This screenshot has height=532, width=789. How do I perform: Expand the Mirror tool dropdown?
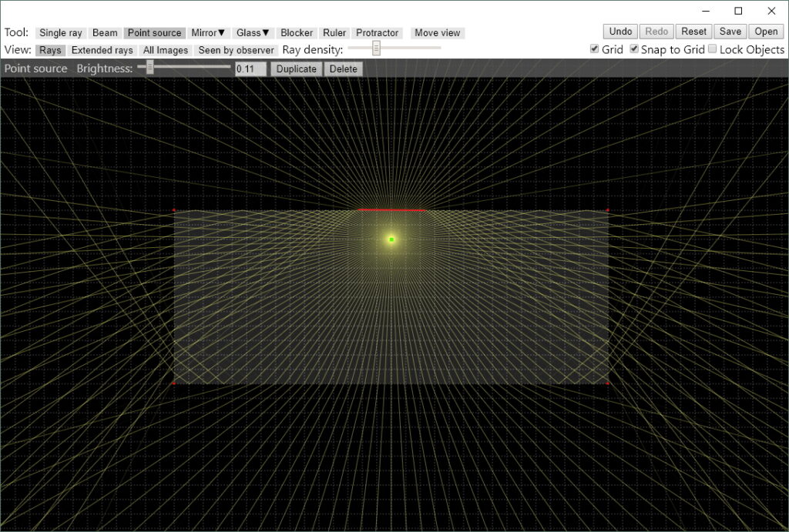[208, 33]
